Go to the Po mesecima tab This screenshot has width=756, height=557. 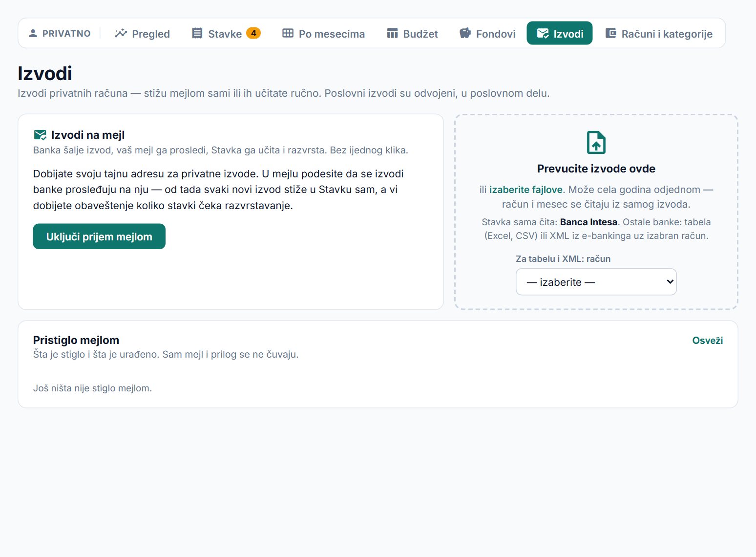[323, 33]
